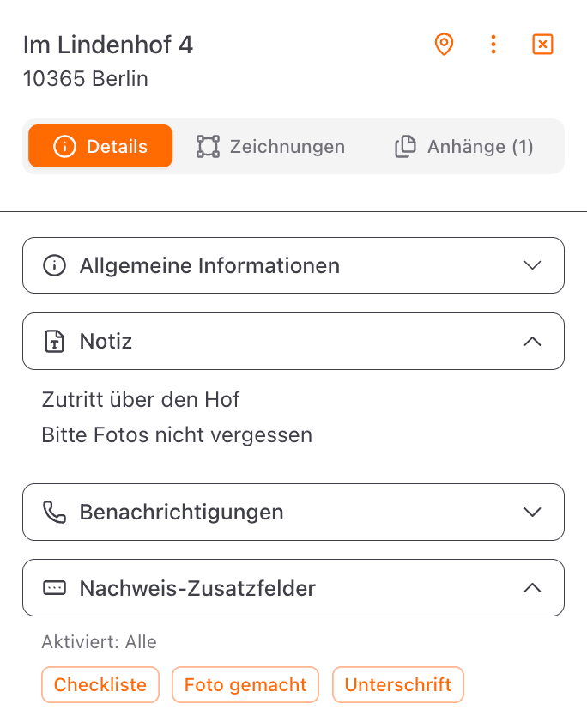Click the phone icon beside Benachrichtigungen
The height and width of the screenshot is (728, 587).
[x=54, y=512]
